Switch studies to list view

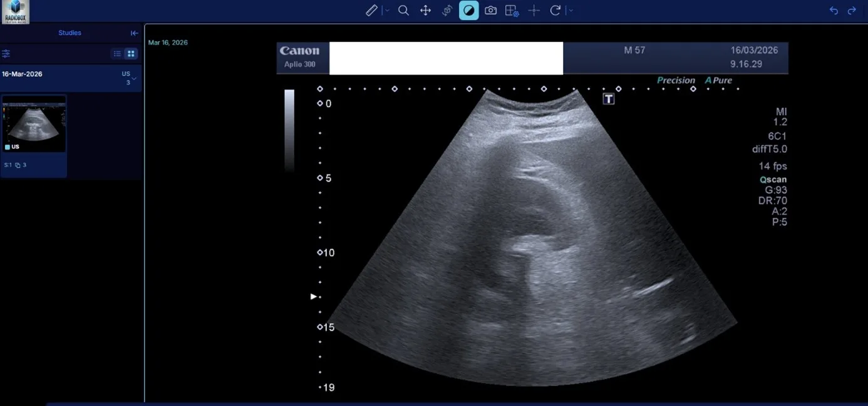point(117,54)
